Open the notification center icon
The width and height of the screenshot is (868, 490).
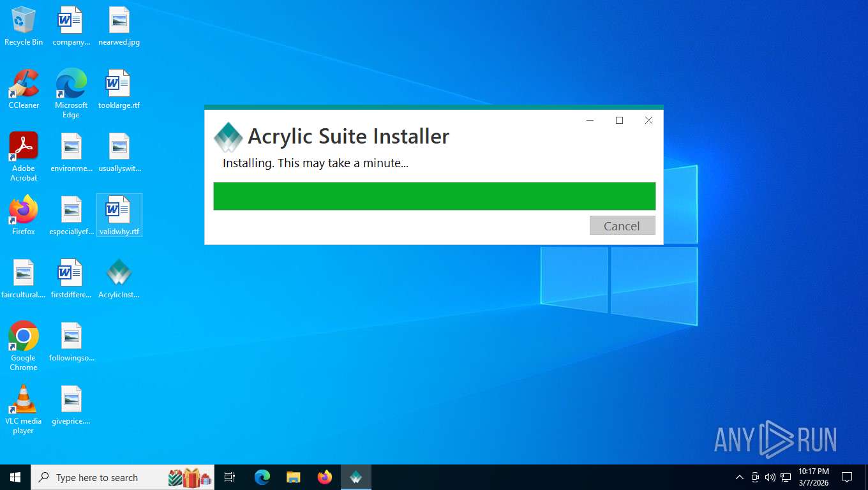(847, 477)
